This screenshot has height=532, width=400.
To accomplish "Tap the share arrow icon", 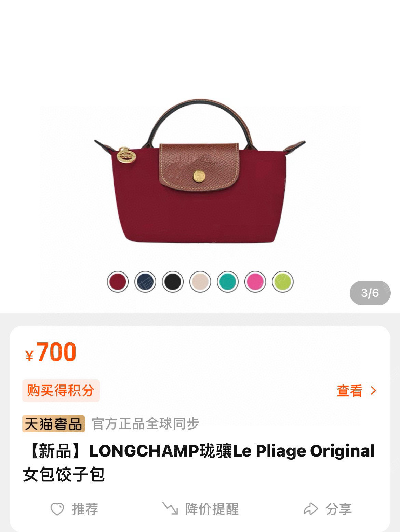I will click(x=310, y=509).
